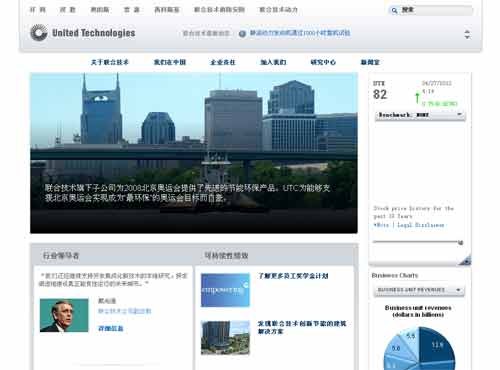Click the city skyline hero banner
500x370 pixels.
[x=194, y=153]
